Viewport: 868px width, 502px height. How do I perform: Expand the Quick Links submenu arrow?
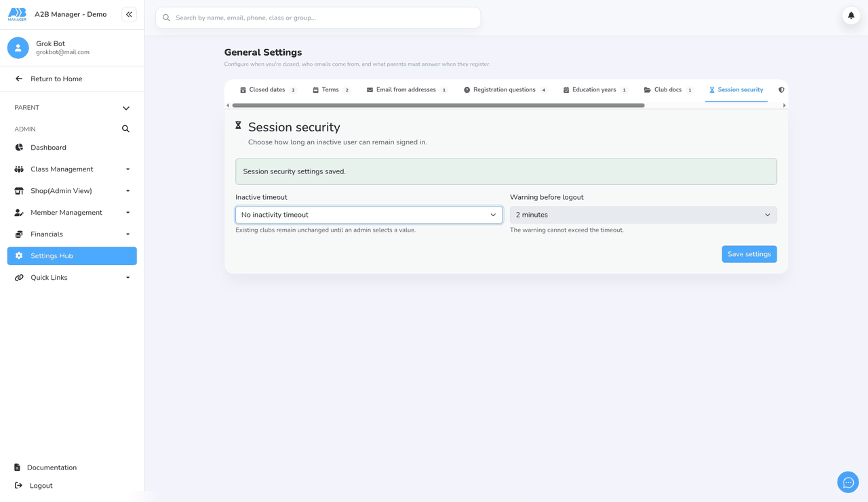point(127,278)
